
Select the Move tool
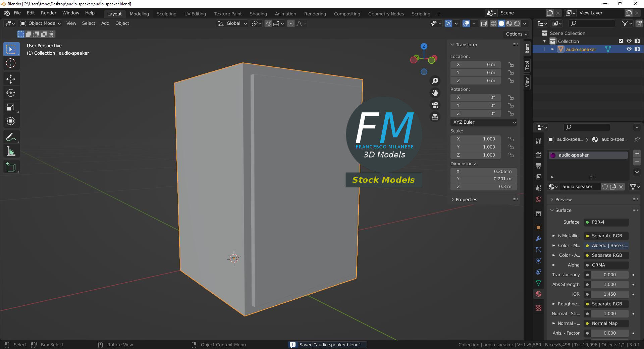tap(11, 79)
